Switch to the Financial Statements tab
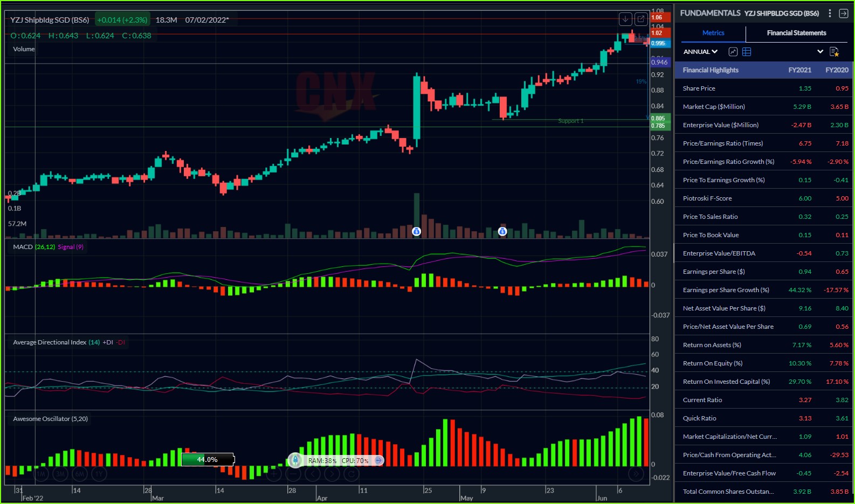This screenshot has width=855, height=504. click(x=796, y=33)
